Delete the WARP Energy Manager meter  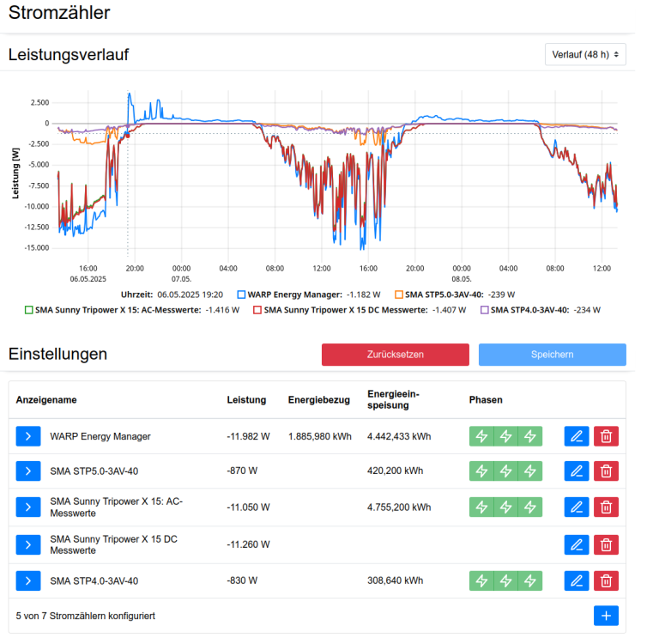pyautogui.click(x=606, y=436)
